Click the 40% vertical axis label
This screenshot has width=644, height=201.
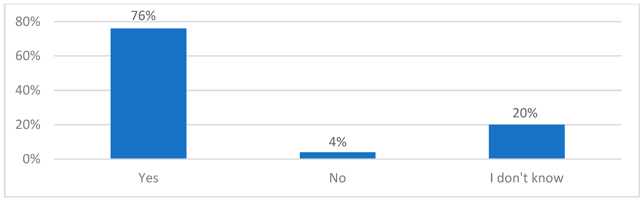point(27,90)
